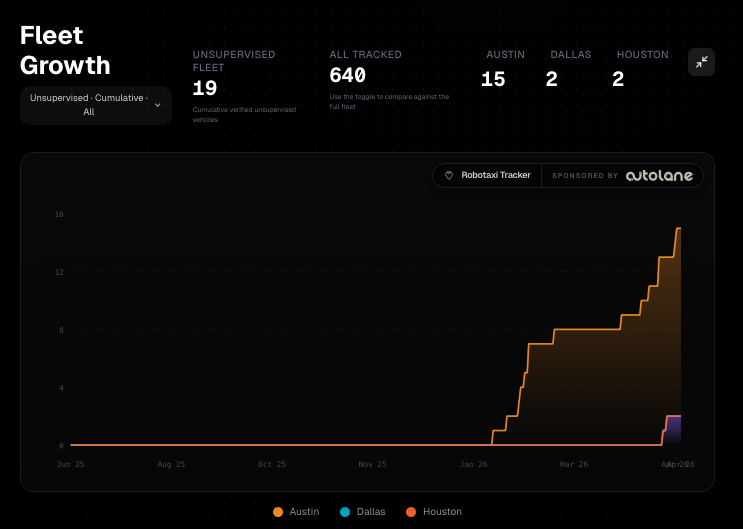Screen dimensions: 743x529
Task: Click the dropdown chevron arrow
Action: [x=158, y=105]
